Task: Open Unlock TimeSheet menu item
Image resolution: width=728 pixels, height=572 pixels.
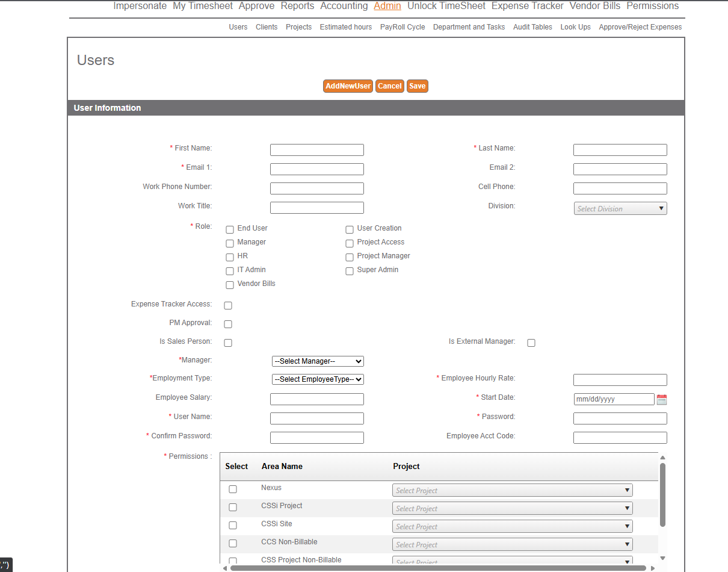Action: point(446,6)
